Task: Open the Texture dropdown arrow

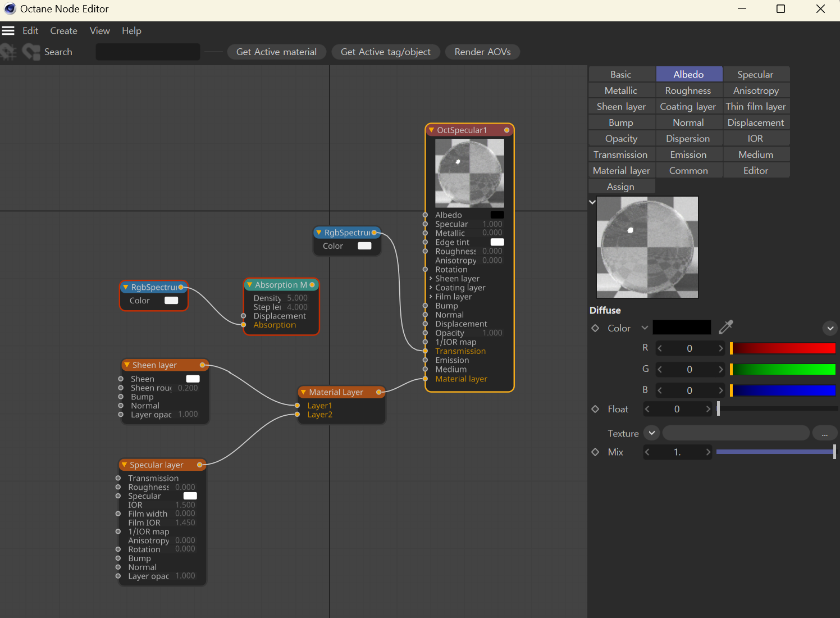Action: tap(651, 433)
